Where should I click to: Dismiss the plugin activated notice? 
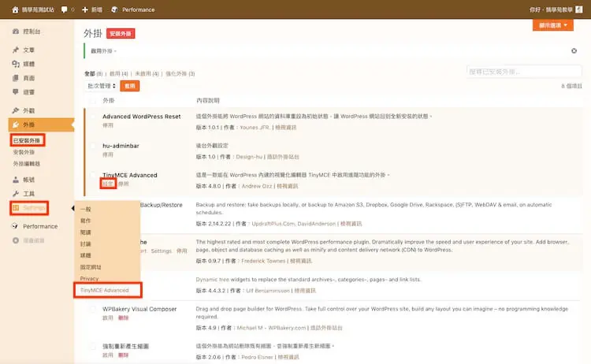(x=574, y=51)
